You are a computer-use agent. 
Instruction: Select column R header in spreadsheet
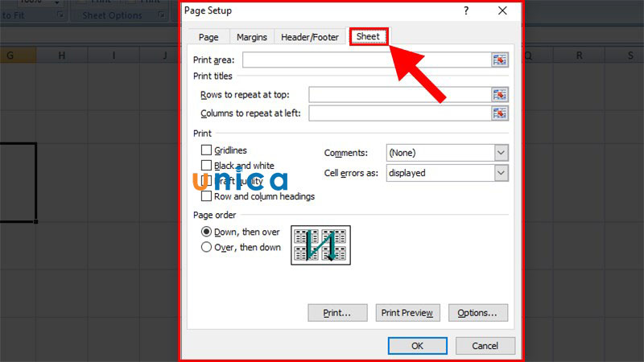click(579, 55)
